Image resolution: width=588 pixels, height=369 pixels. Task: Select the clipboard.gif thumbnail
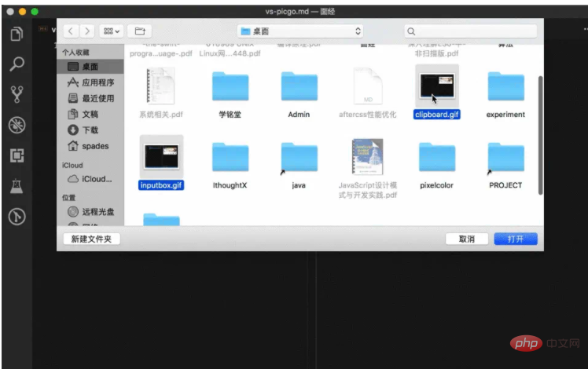437,86
